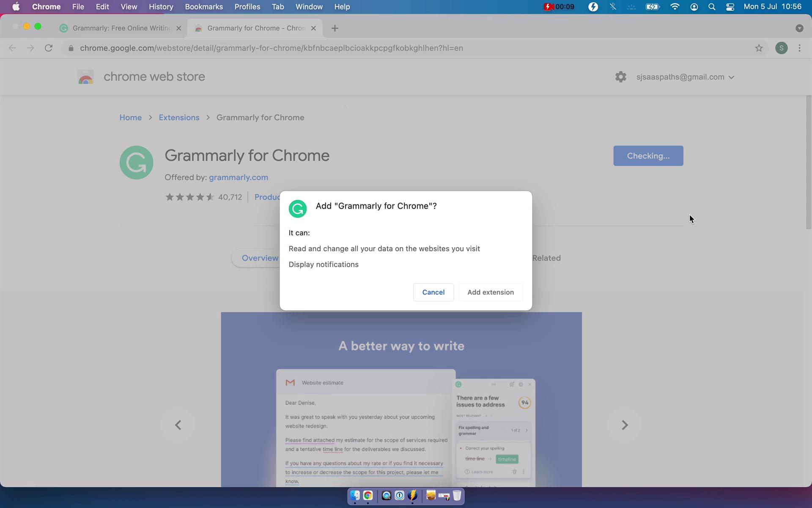
Task: Select the Overview tab
Action: (260, 258)
